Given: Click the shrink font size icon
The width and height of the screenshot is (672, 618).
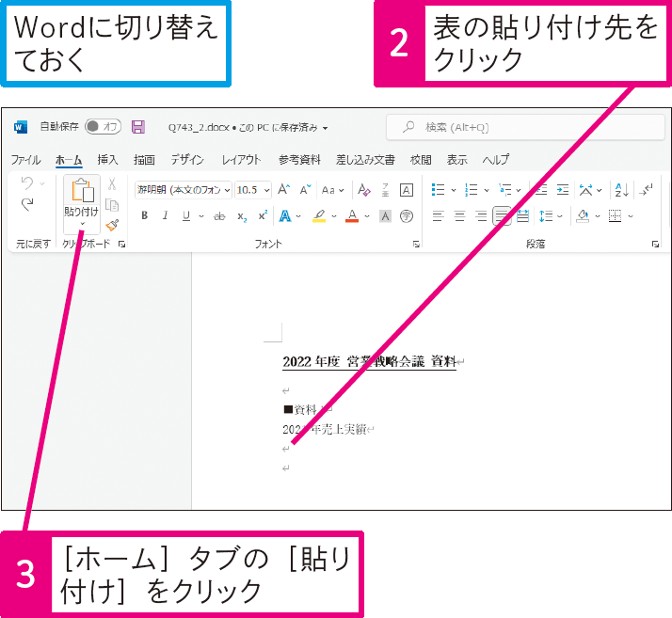Looking at the screenshot, I should point(305,189).
